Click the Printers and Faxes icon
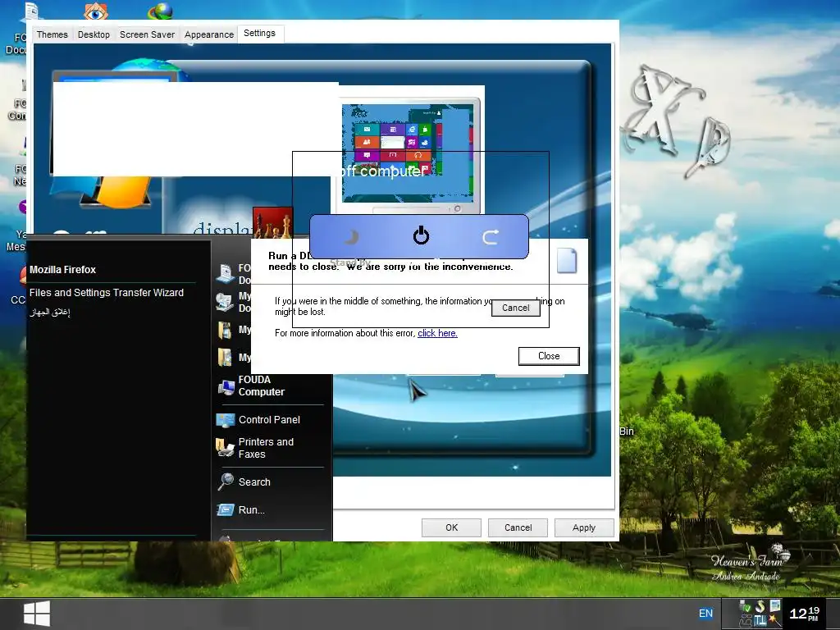 pos(225,447)
